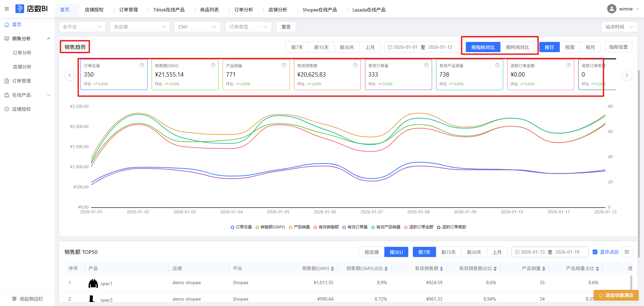Switch comparison mode to 按时间对比
This screenshot has height=306, width=644.
pos(517,47)
